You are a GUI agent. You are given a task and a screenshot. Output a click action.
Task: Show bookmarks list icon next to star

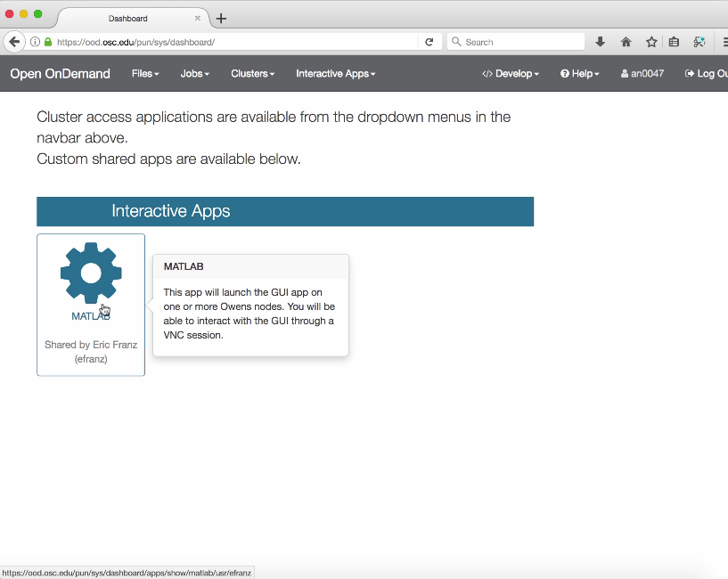[x=675, y=42]
